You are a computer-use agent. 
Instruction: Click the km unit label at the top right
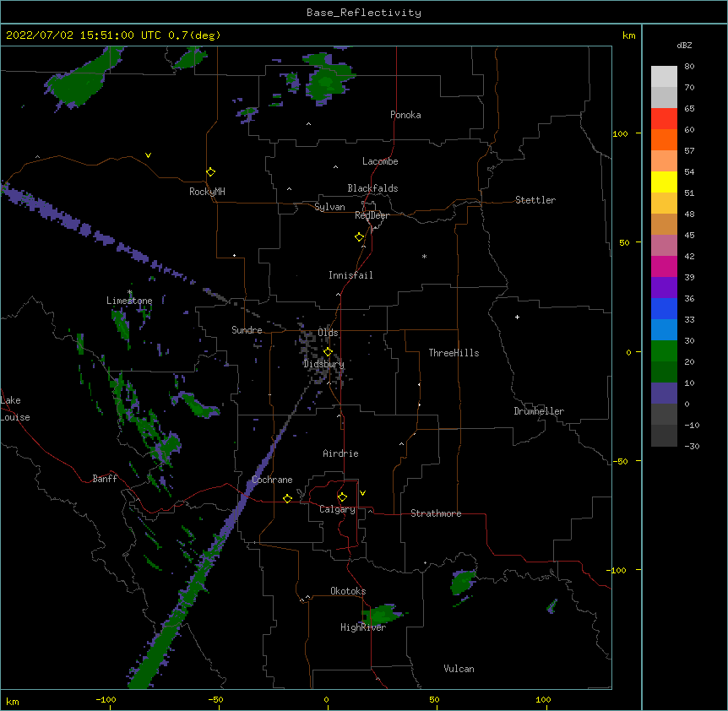[628, 35]
